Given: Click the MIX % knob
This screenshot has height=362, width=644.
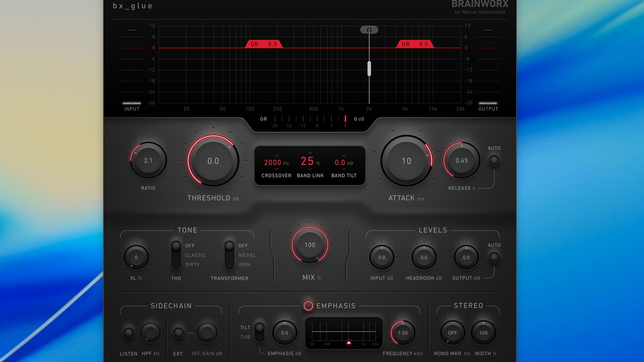Looking at the screenshot, I should pyautogui.click(x=310, y=245).
